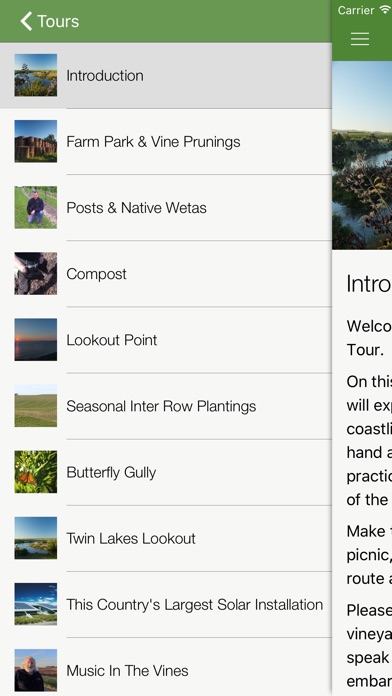Select Posts & Native Wetas entry
The height and width of the screenshot is (696, 392).
pos(166,208)
